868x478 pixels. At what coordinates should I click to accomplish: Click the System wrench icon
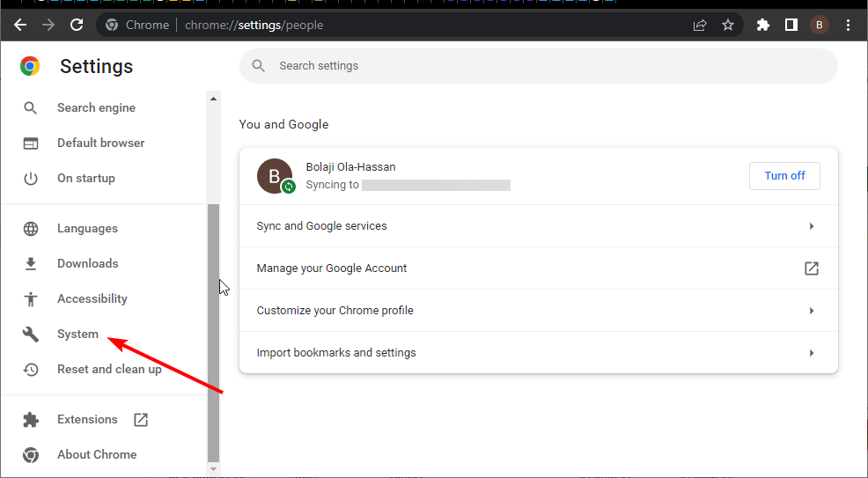tap(31, 335)
